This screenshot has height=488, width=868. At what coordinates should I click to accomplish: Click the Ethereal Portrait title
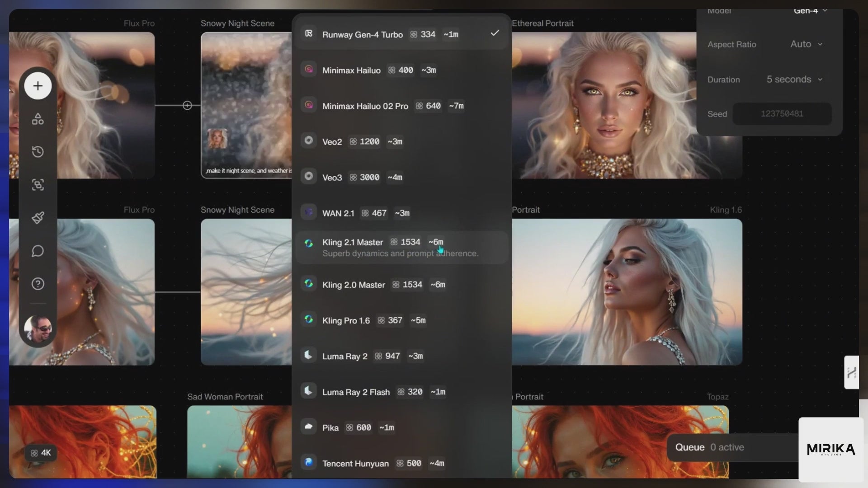[542, 23]
